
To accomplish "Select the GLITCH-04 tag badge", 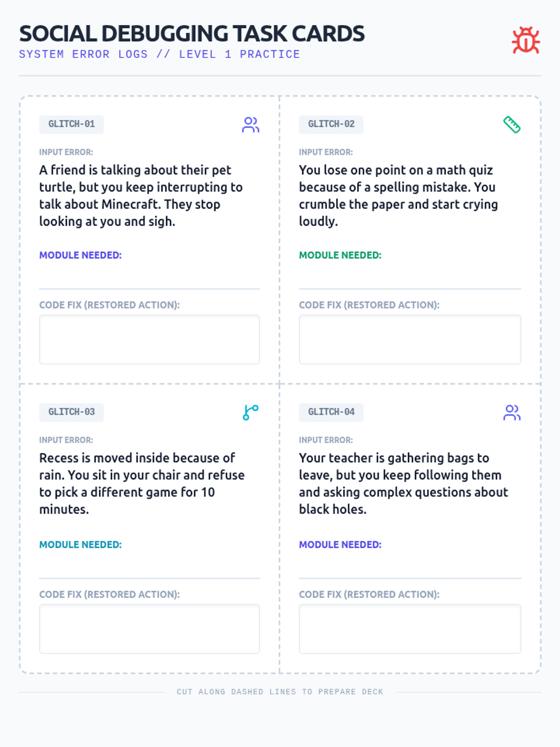I will point(331,412).
